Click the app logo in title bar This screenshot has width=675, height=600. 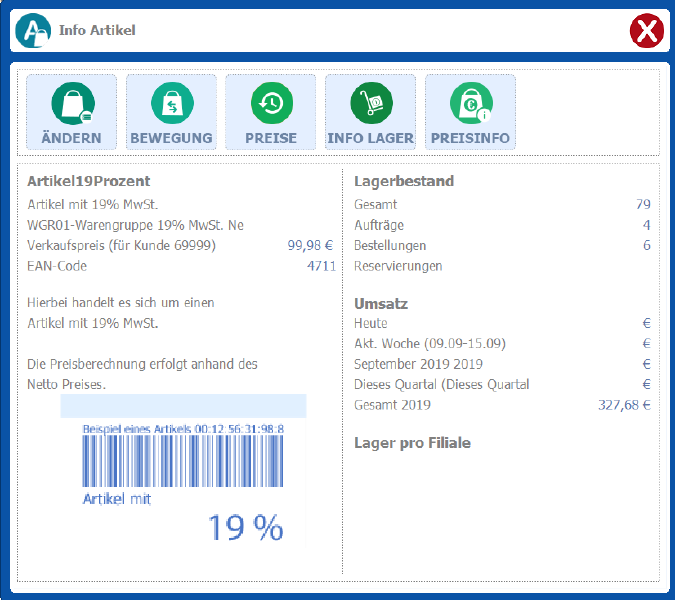point(32,31)
